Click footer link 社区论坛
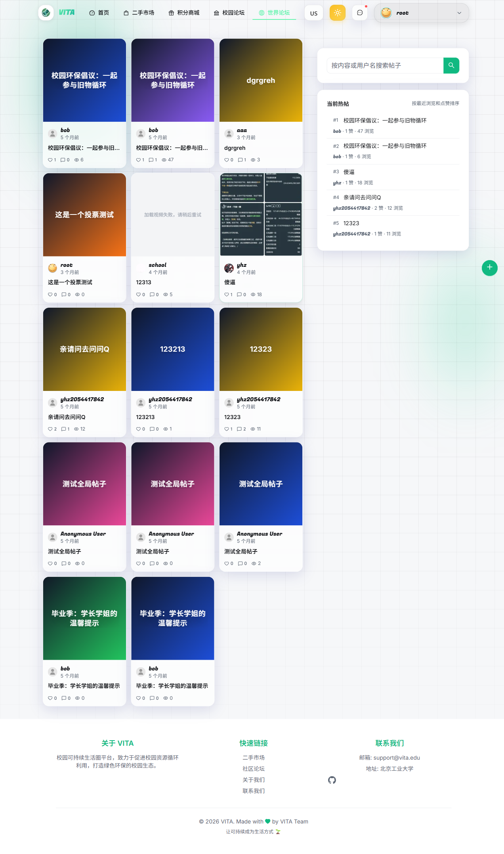This screenshot has width=504, height=854. pyautogui.click(x=254, y=769)
